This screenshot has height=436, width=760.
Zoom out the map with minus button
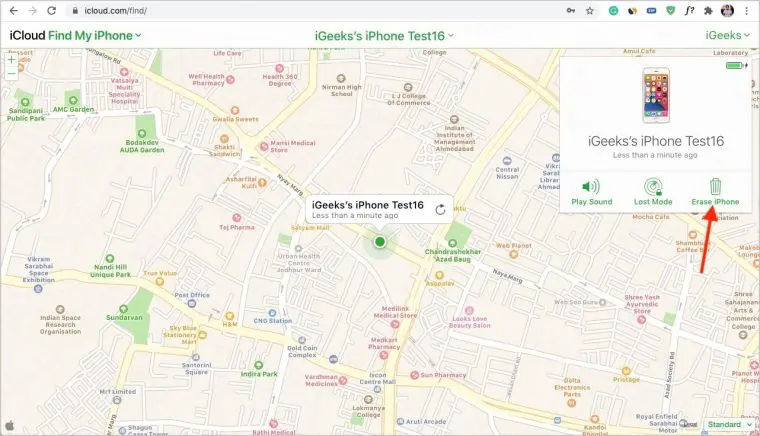coord(11,74)
